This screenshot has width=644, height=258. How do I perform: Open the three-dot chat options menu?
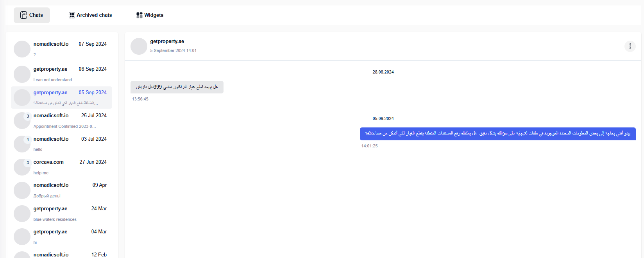tap(630, 46)
